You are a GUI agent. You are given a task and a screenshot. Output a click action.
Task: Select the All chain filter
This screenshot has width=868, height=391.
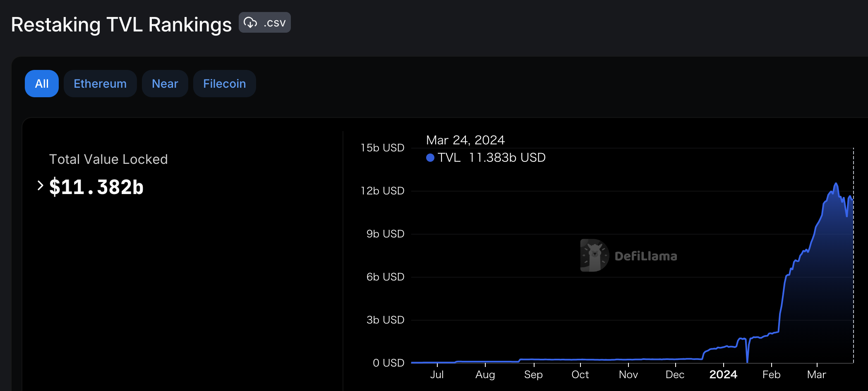click(x=42, y=84)
